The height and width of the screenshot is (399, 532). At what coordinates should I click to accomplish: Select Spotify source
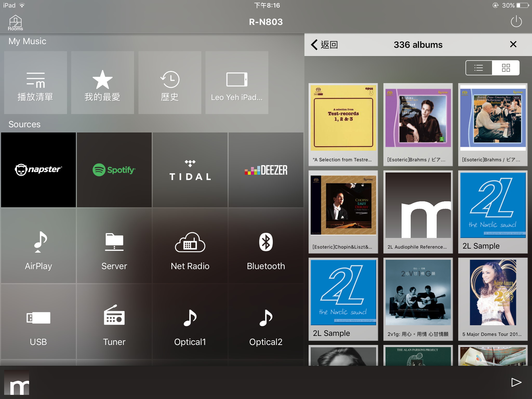tap(114, 170)
